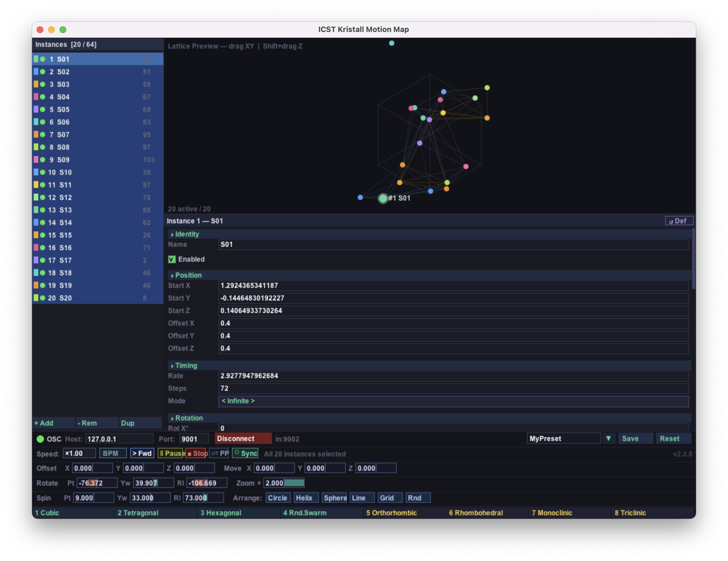The image size is (728, 561).
Task: Collapse the Position section
Action: (x=429, y=275)
